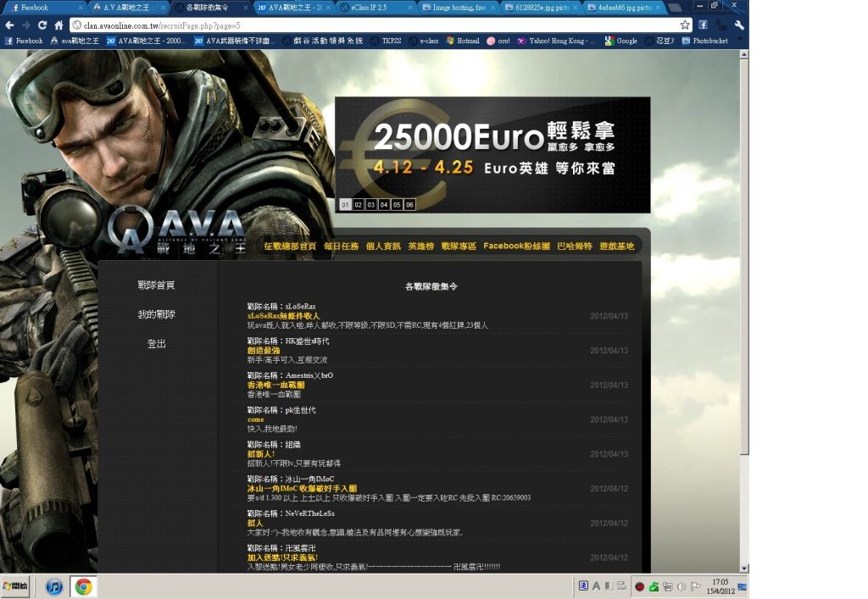Expand the bookmarks overflow chevron

[x=739, y=41]
